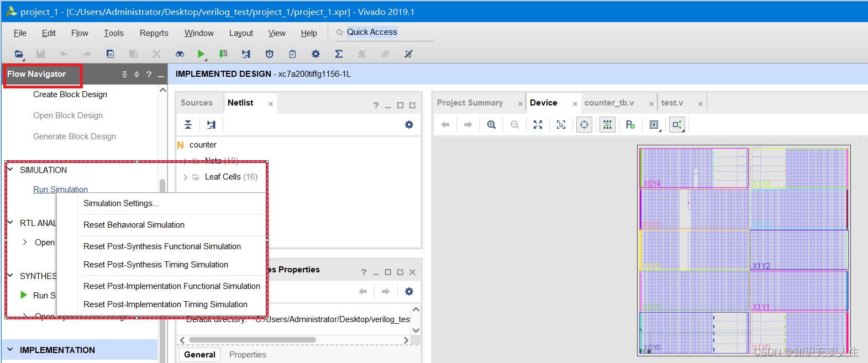Click the clock timing icon in toolbar
This screenshot has width=868, height=363.
269,54
